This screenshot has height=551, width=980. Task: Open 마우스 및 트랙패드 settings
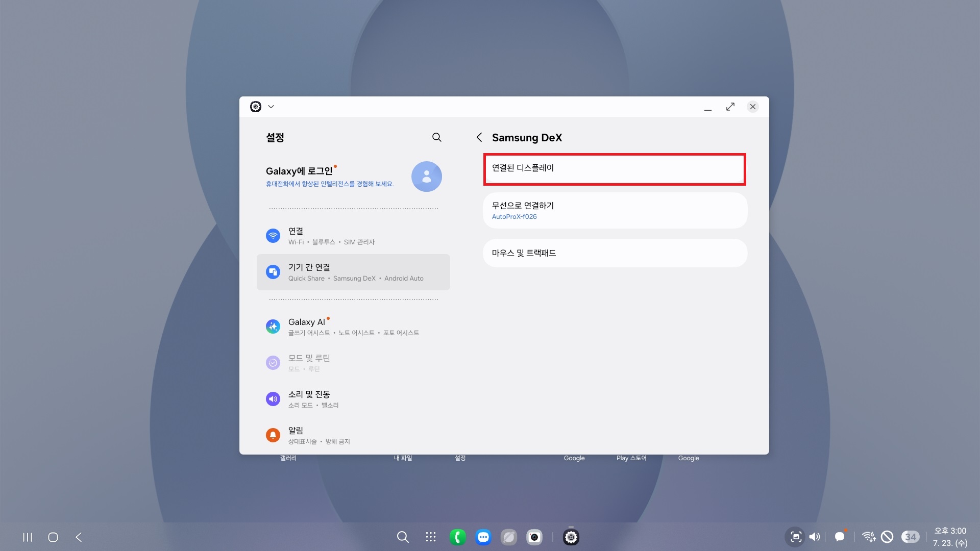(614, 253)
